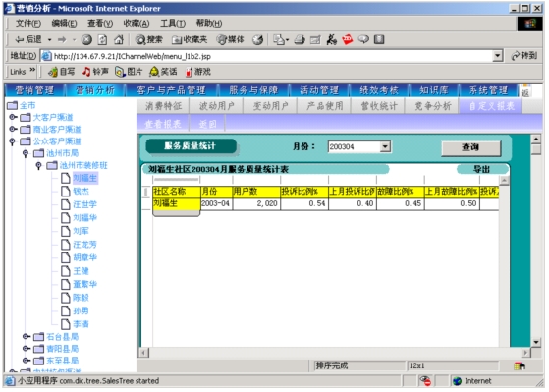This screenshot has height=392, width=549.
Task: Expand the 大客户渠道 tree node
Action: 13,117
